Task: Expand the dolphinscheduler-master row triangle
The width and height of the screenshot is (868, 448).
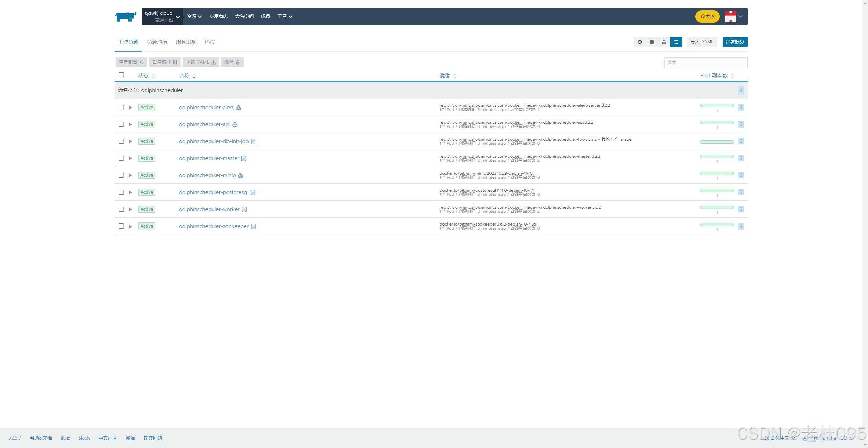Action: (130, 158)
